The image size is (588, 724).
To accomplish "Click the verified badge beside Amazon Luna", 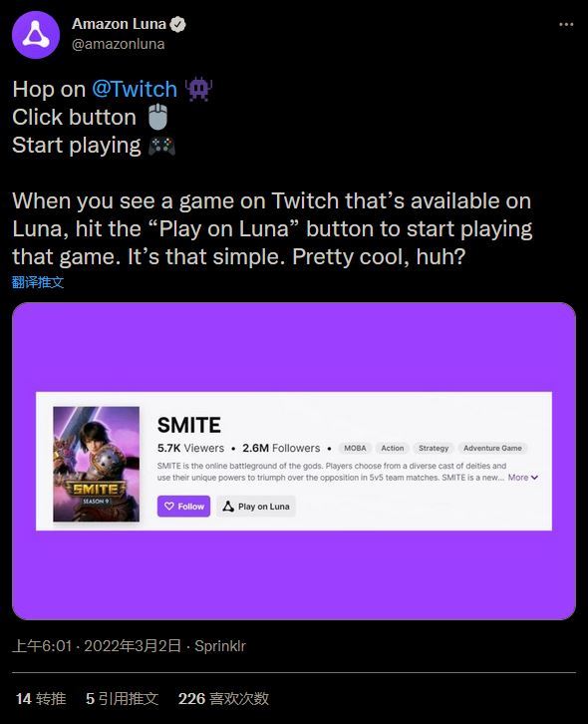I will pos(178,24).
